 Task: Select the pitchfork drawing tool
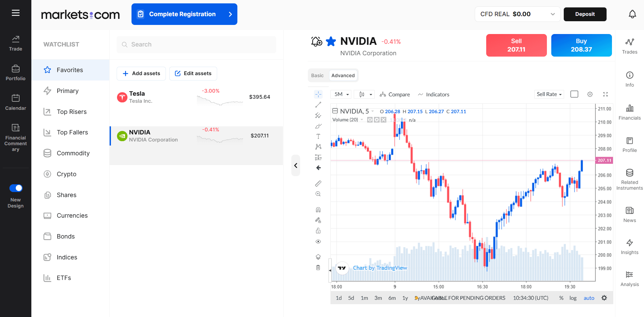pyautogui.click(x=318, y=116)
